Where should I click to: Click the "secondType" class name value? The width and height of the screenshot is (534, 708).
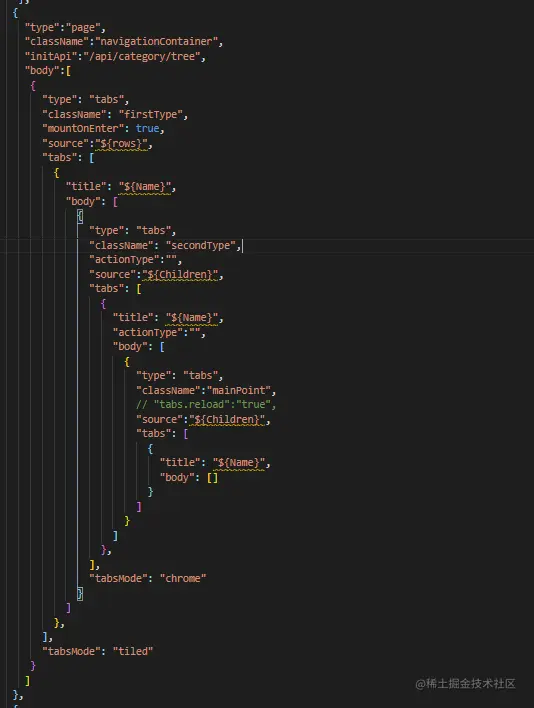pos(200,245)
